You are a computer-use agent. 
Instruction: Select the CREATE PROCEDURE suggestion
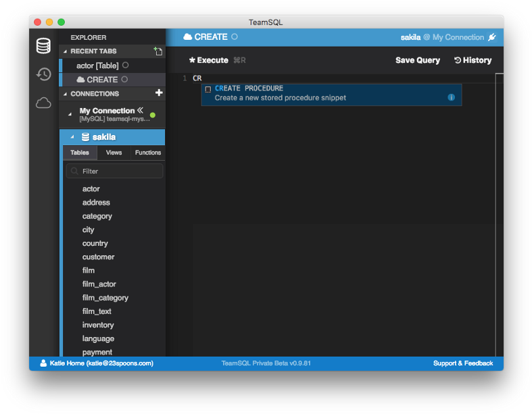[331, 95]
